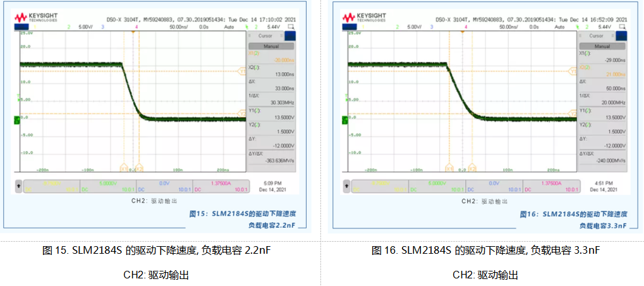Click the top-right corner icon in Figure 15 scope
The width and height of the screenshot is (644, 286).
291,27
